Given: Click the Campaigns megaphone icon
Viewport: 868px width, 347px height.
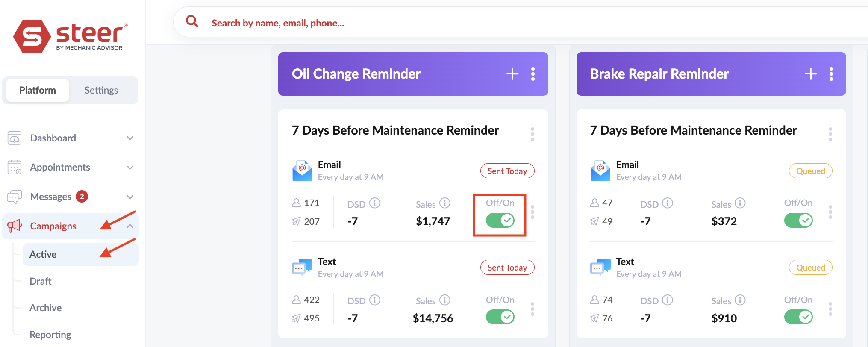Looking at the screenshot, I should tap(13, 226).
